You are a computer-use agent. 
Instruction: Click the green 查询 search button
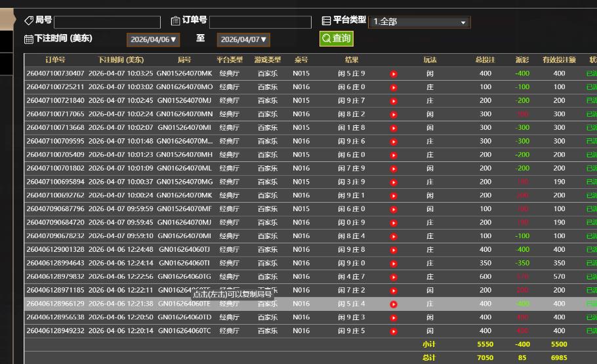(337, 39)
